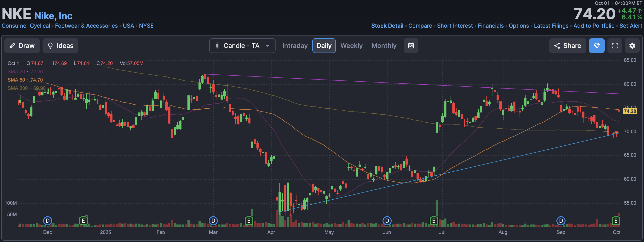The width and height of the screenshot is (644, 242).
Task: Click the NKE ticker symbol
Action: (17, 14)
